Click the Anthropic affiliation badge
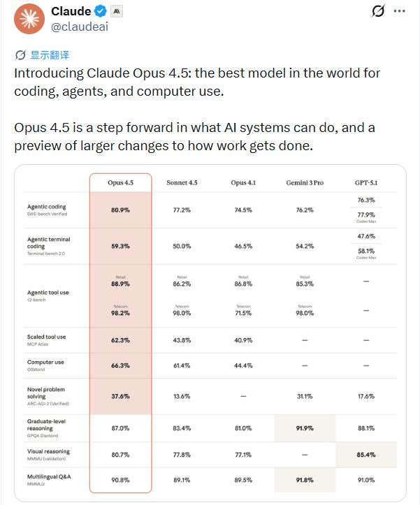The width and height of the screenshot is (420, 505). [x=118, y=12]
